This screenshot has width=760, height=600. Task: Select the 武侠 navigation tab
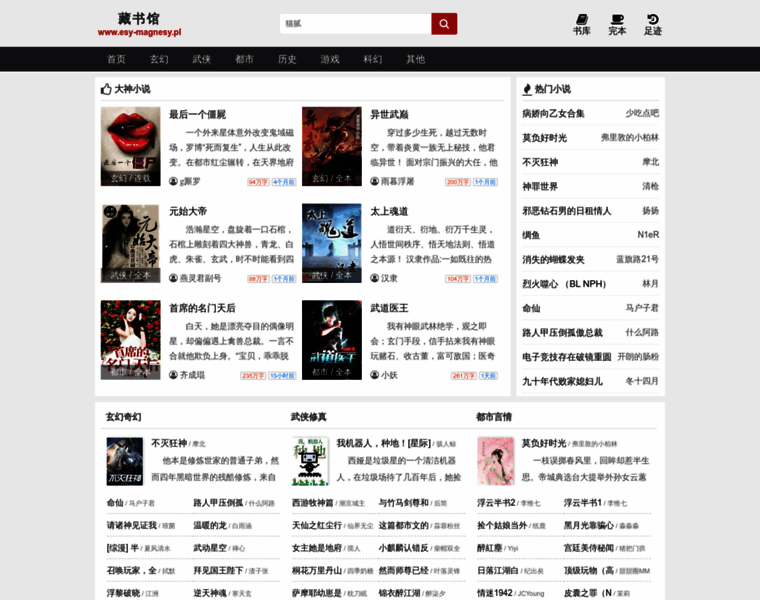tap(202, 59)
